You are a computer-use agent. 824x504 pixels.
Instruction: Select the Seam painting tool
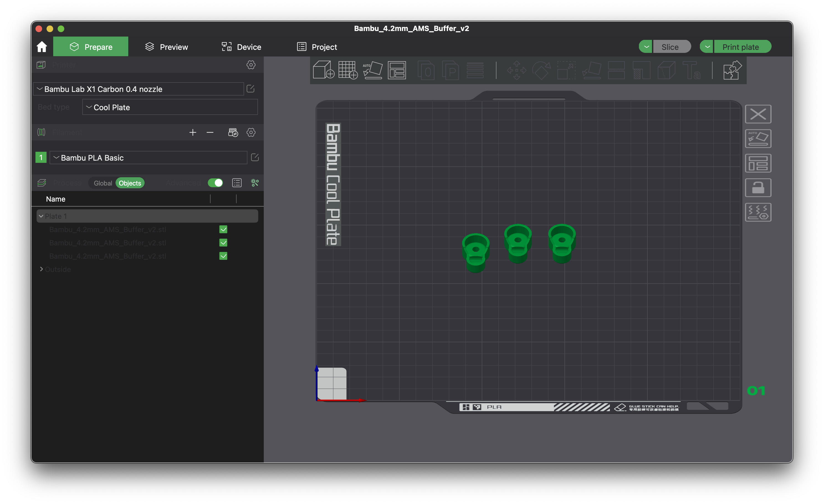(x=666, y=70)
